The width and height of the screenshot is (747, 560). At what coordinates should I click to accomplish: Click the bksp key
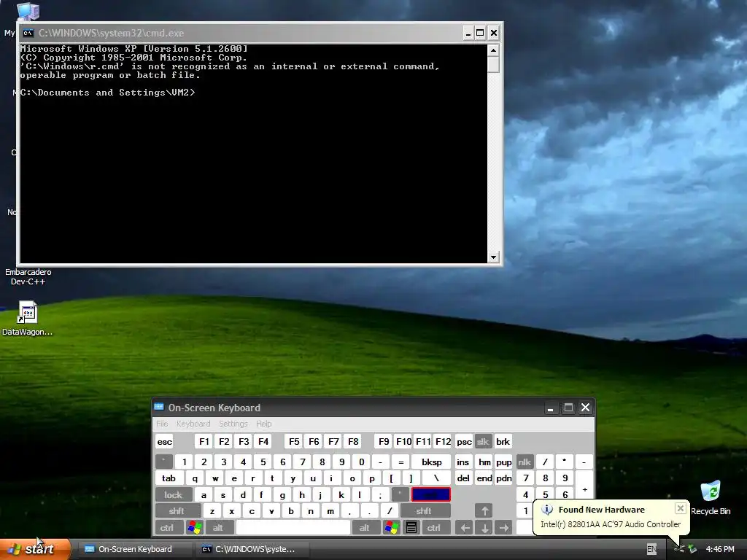point(431,462)
